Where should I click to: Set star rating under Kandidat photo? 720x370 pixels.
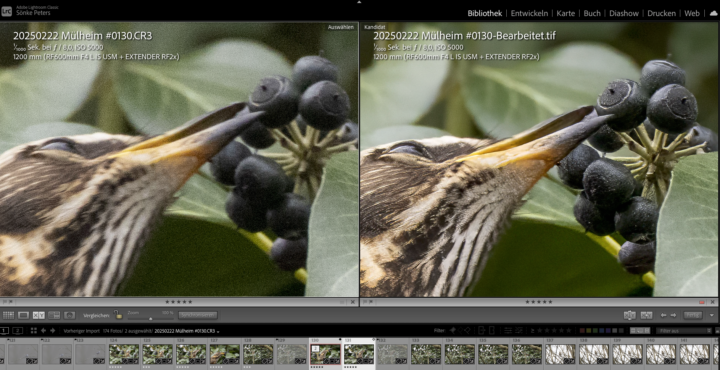coord(539,302)
